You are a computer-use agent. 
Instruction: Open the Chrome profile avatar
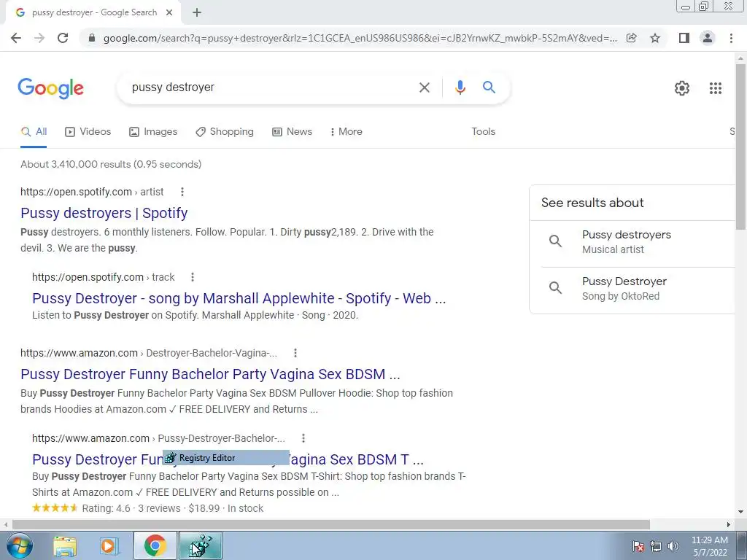708,38
